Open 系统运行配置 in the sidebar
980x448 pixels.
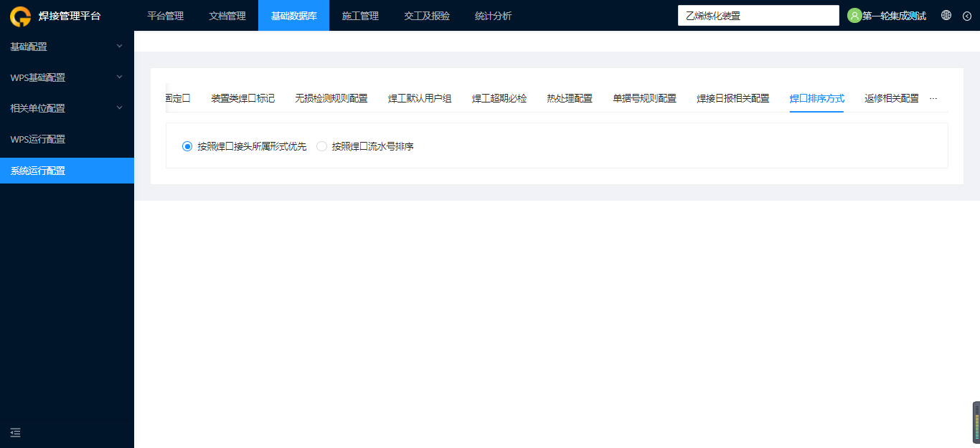(67, 171)
